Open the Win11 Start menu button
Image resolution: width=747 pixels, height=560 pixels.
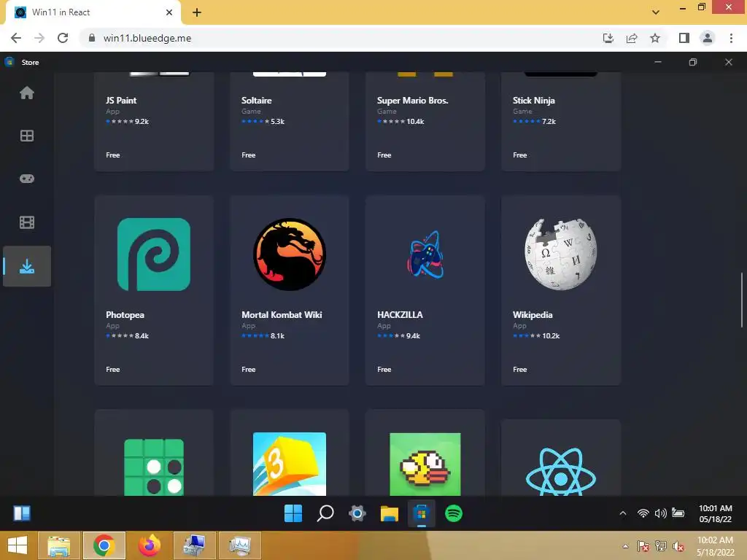pos(293,513)
